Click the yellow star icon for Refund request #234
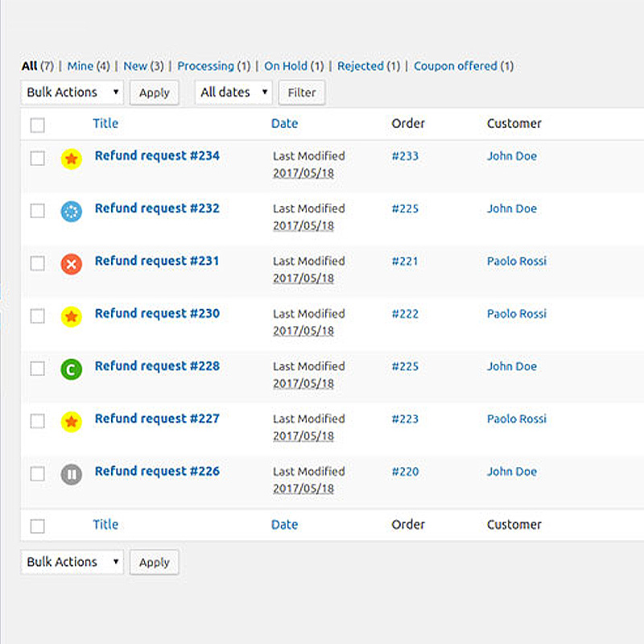Screen dimensions: 644x644 point(72,159)
